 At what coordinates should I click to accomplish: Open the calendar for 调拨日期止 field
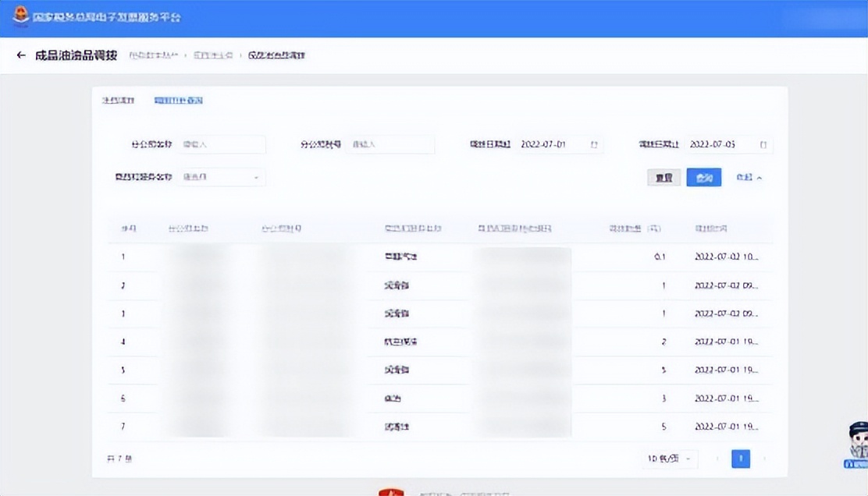763,144
